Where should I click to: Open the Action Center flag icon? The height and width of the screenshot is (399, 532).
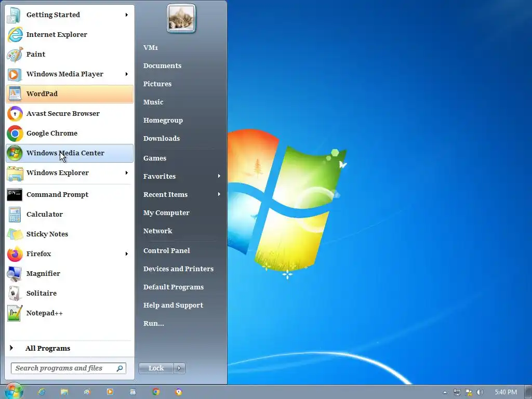[469, 393]
